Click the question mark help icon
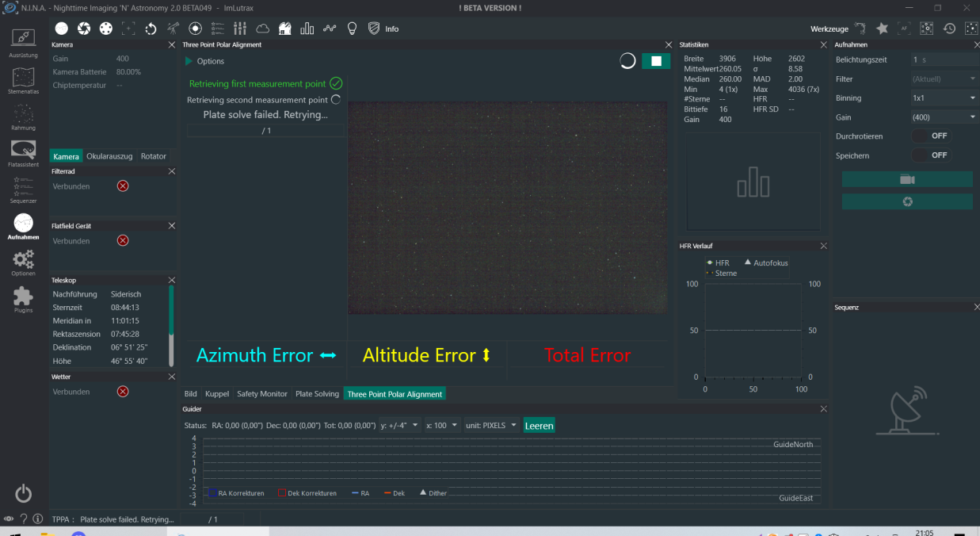 coord(24,519)
